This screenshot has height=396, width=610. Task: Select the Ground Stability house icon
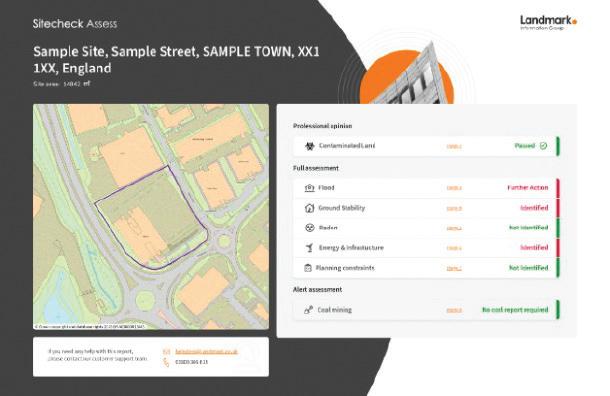pos(309,208)
